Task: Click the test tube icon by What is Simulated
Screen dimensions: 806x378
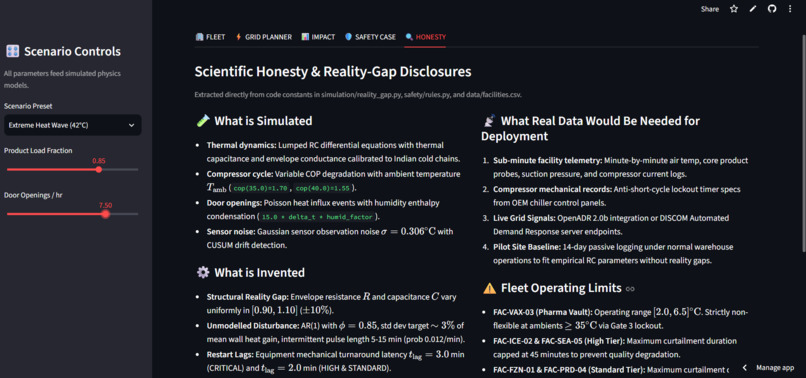Action: coord(203,121)
